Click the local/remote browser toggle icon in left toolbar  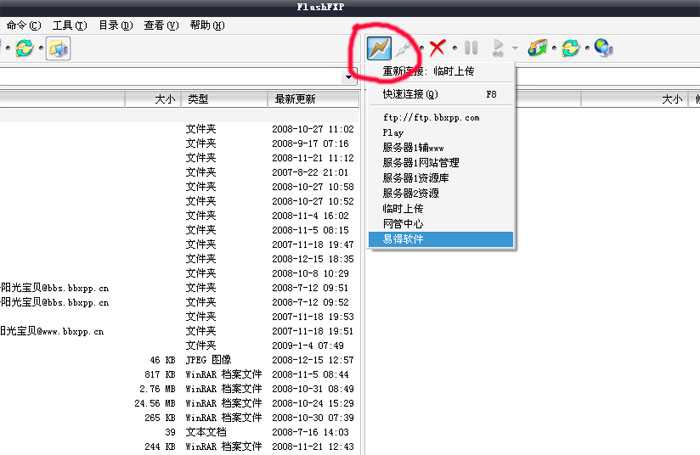pos(58,48)
